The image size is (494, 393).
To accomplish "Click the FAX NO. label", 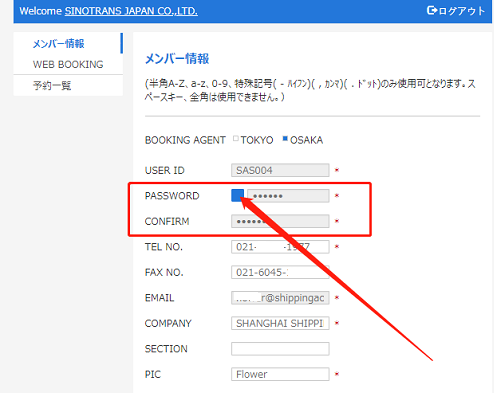I will pos(164,272).
